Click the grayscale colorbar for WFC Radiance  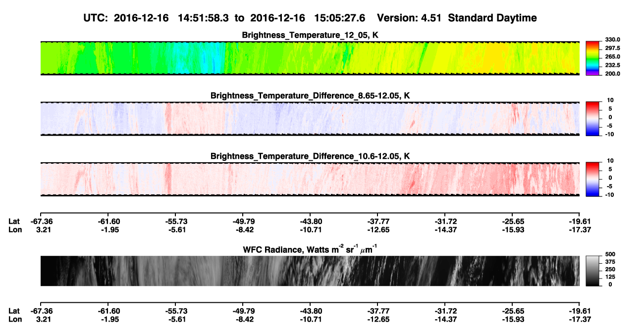pos(592,271)
